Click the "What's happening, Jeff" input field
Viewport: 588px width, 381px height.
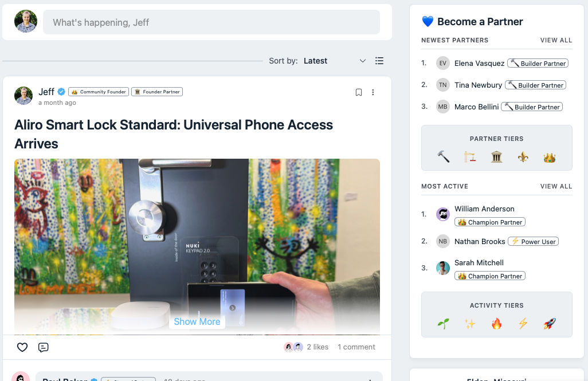(211, 22)
